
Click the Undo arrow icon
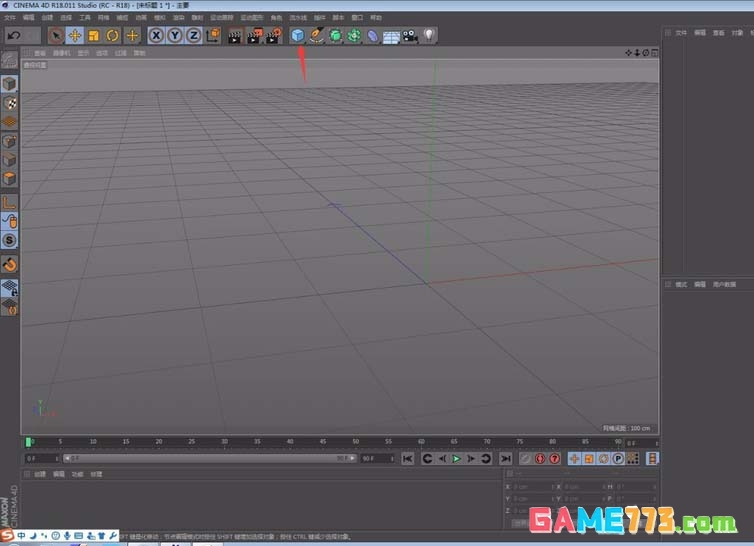13,35
